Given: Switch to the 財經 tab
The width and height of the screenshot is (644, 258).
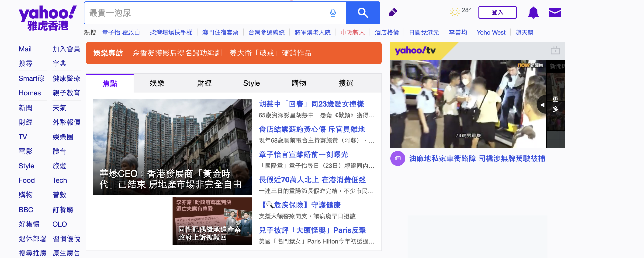Looking at the screenshot, I should pyautogui.click(x=204, y=83).
